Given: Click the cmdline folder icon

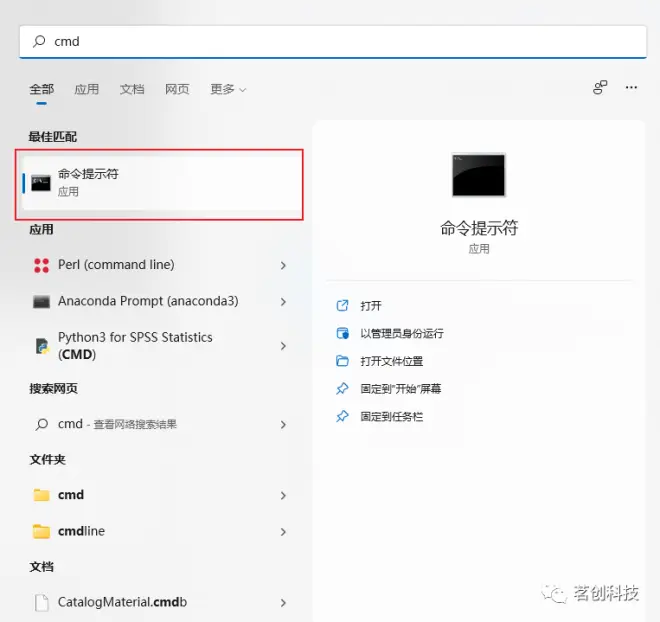Looking at the screenshot, I should pyautogui.click(x=41, y=532).
